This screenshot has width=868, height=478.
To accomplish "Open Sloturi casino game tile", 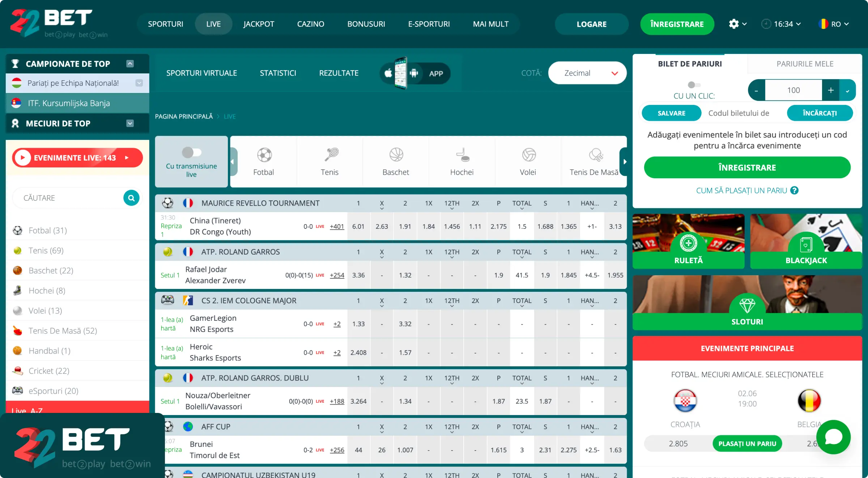I will tap(747, 303).
